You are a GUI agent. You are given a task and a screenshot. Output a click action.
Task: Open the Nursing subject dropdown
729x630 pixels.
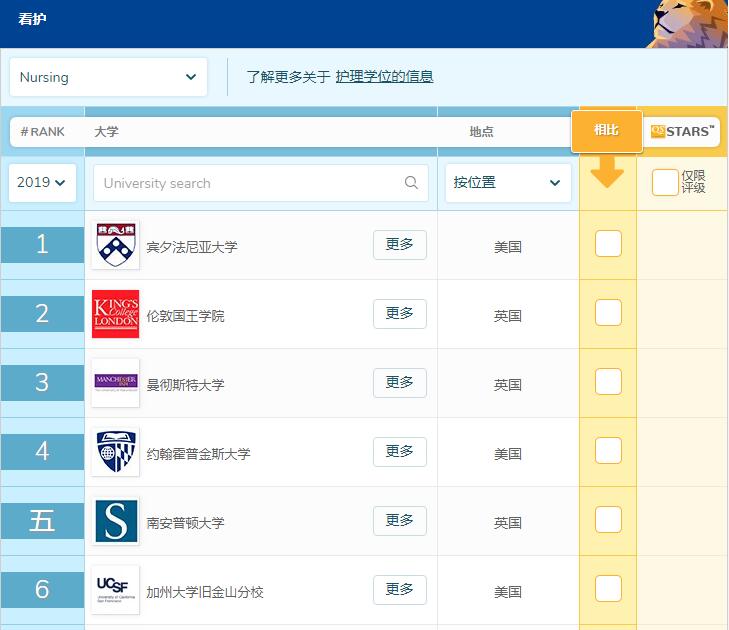coord(108,77)
